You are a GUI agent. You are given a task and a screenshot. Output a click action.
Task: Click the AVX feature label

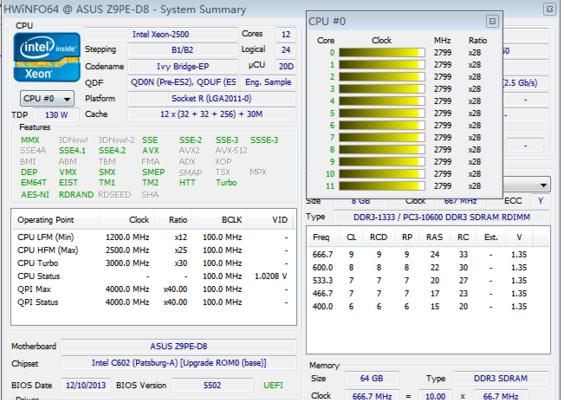coord(150,151)
